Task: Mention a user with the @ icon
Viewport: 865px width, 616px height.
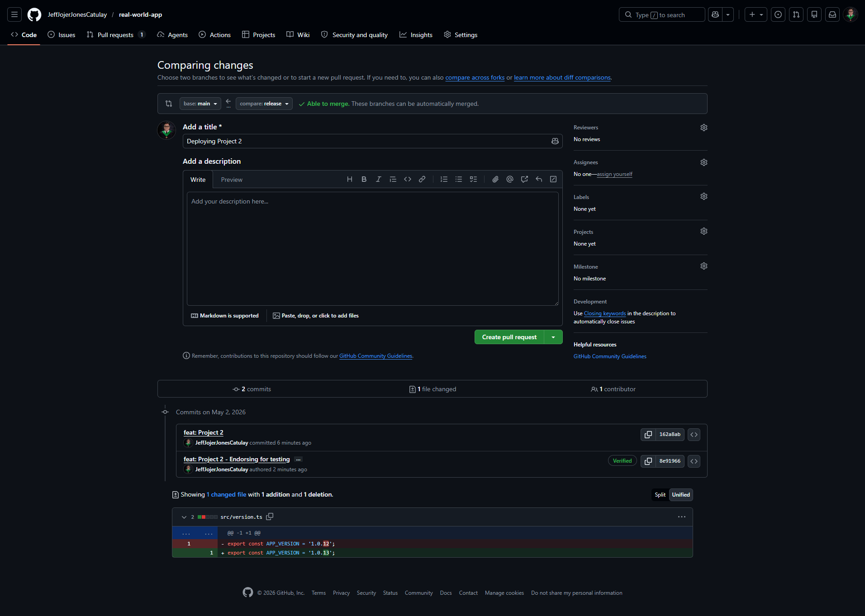Action: (510, 180)
